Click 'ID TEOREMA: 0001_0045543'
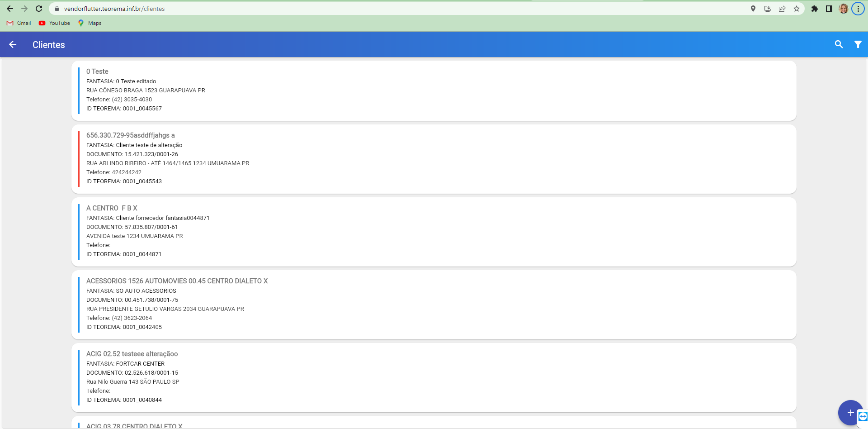The height and width of the screenshot is (429, 868). point(124,181)
